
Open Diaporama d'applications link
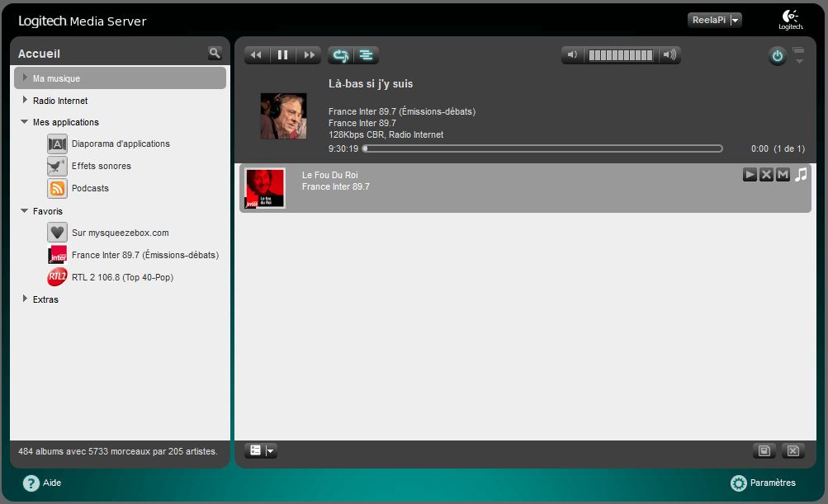pyautogui.click(x=121, y=144)
